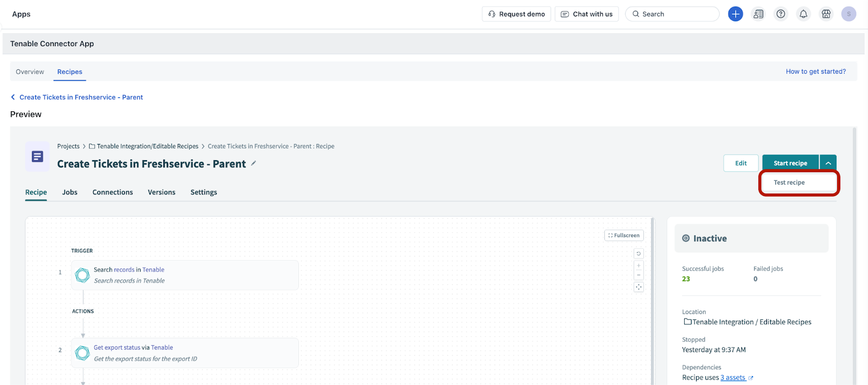This screenshot has width=868, height=385.
Task: Click the Tenable Connector App title
Action: [52, 43]
